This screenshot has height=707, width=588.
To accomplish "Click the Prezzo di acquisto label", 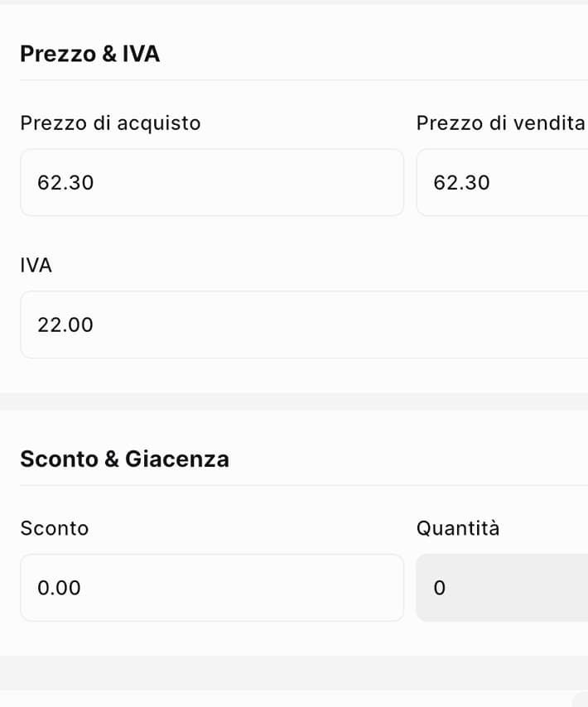I will (x=110, y=123).
